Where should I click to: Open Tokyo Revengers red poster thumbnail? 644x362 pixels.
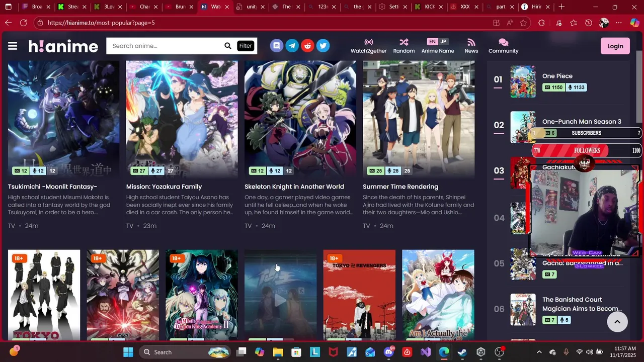click(x=359, y=295)
